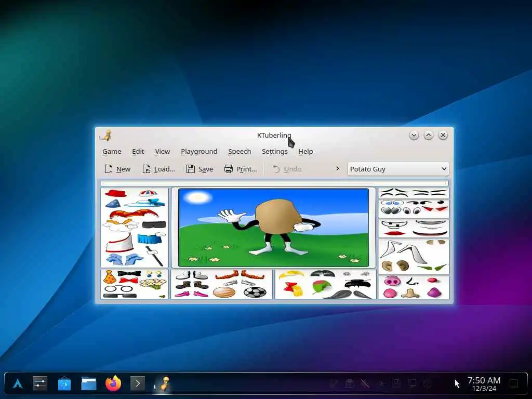Open the View menu
This screenshot has width=532, height=399.
pyautogui.click(x=162, y=151)
